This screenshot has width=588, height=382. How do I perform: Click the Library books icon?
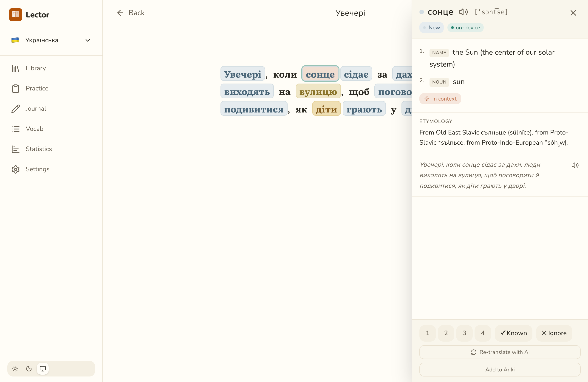point(16,68)
